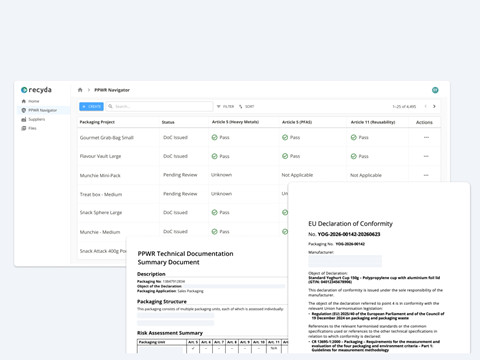Image resolution: width=480 pixels, height=360 pixels.
Task: Click the Create button
Action: click(91, 106)
